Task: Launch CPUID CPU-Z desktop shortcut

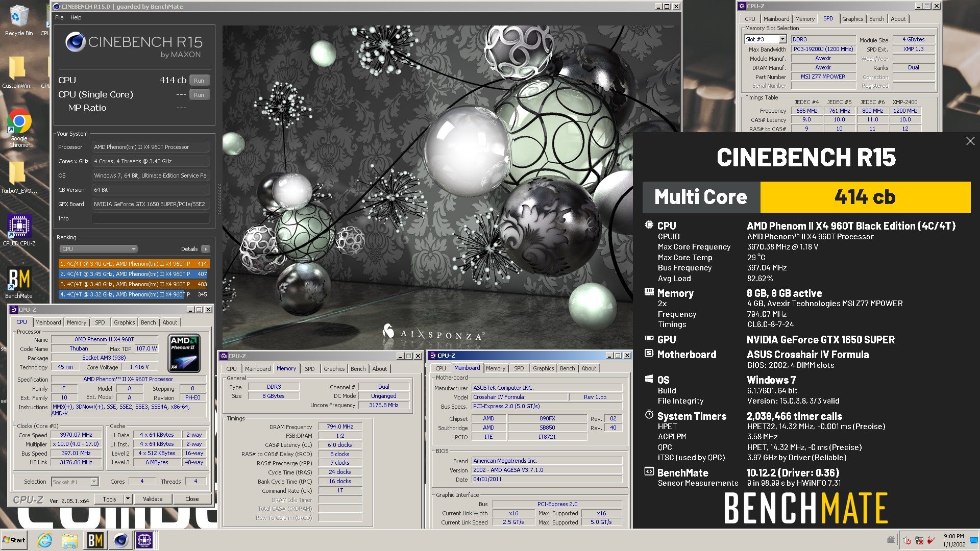Action: point(19,230)
